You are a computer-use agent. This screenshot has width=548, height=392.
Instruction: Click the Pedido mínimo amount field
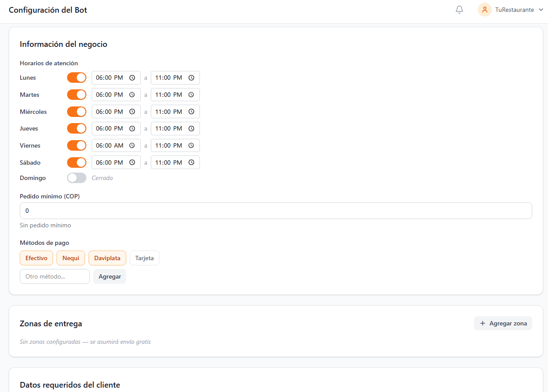(x=276, y=211)
